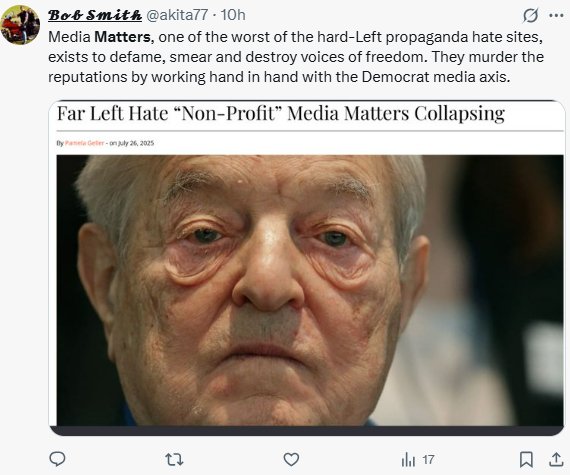
Task: Open the Media Matters Collapsing headline
Action: pyautogui.click(x=281, y=113)
